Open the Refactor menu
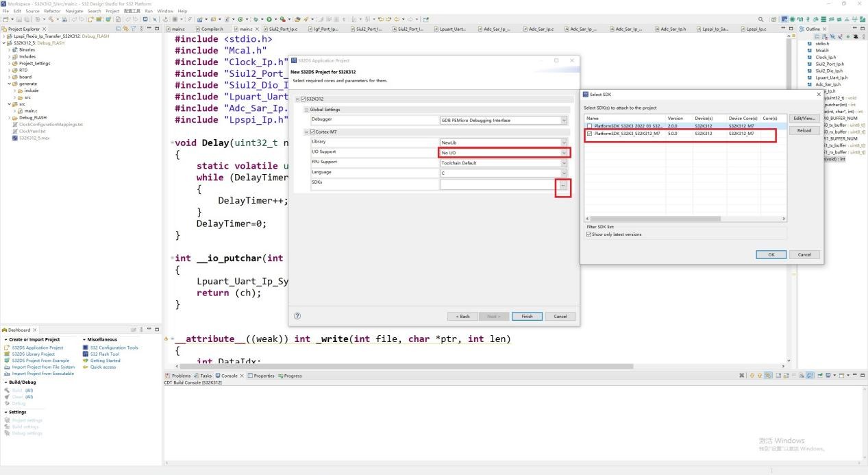 pyautogui.click(x=52, y=11)
